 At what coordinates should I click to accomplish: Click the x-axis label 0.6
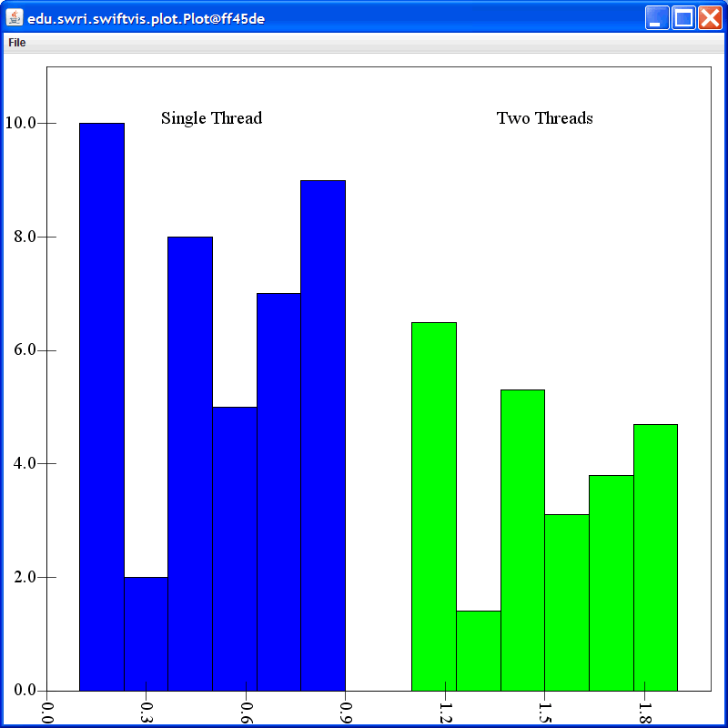[x=246, y=713]
